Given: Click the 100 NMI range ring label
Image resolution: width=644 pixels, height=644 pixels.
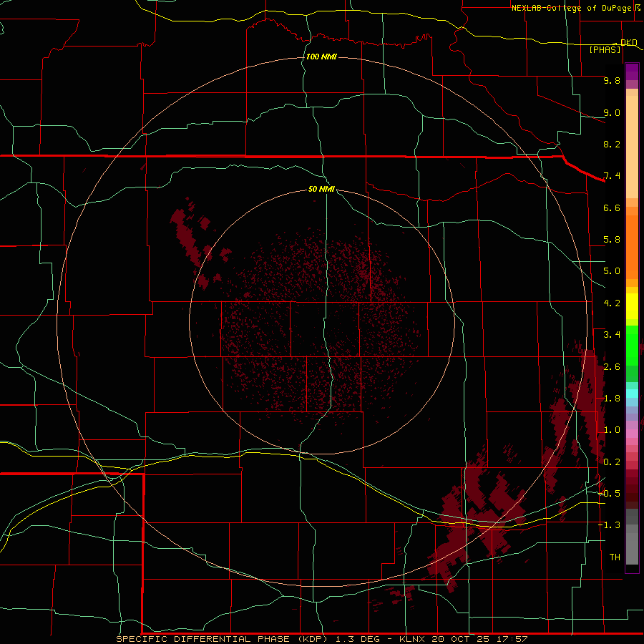Looking at the screenshot, I should [x=321, y=57].
